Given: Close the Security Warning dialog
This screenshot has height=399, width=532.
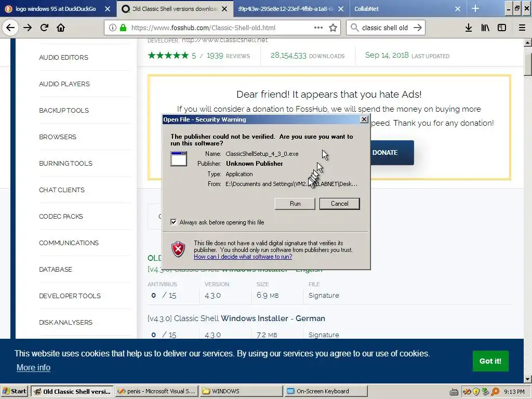Looking at the screenshot, I should (x=364, y=119).
